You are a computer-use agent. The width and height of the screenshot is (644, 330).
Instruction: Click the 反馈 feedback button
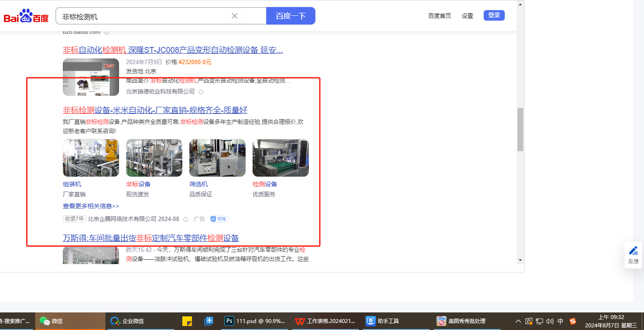coord(633,255)
